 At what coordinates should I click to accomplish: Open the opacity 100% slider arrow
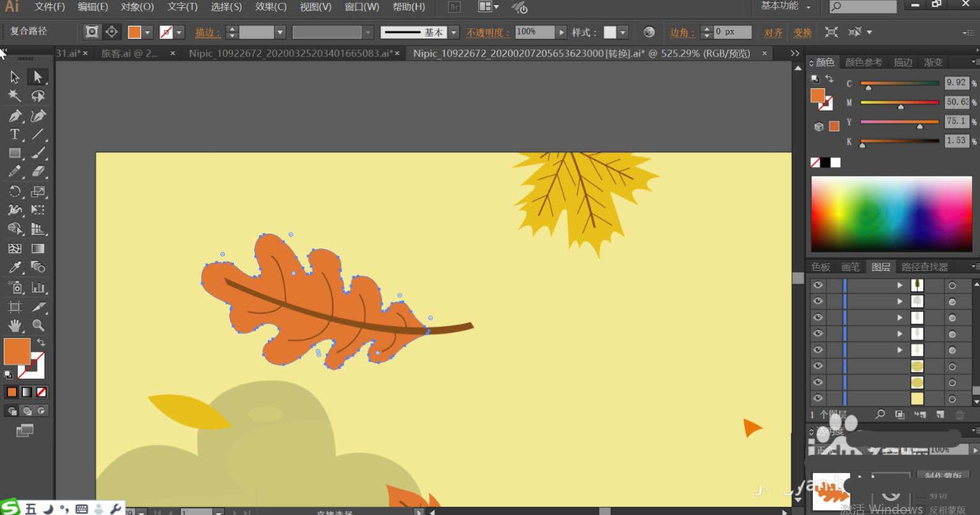point(561,32)
